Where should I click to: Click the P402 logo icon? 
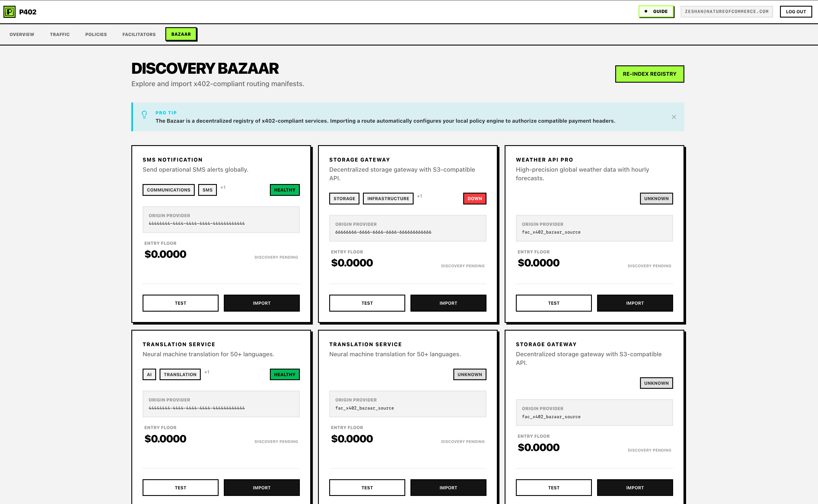(10, 12)
